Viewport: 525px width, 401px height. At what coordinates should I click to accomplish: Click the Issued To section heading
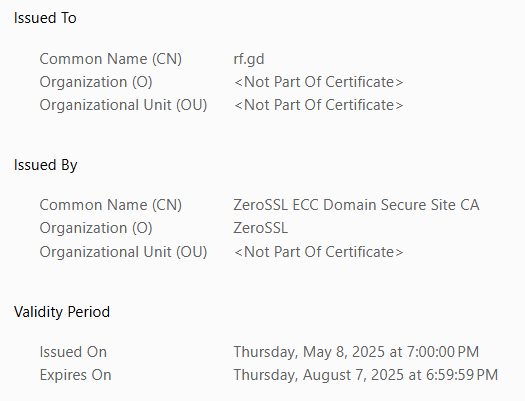(x=45, y=18)
